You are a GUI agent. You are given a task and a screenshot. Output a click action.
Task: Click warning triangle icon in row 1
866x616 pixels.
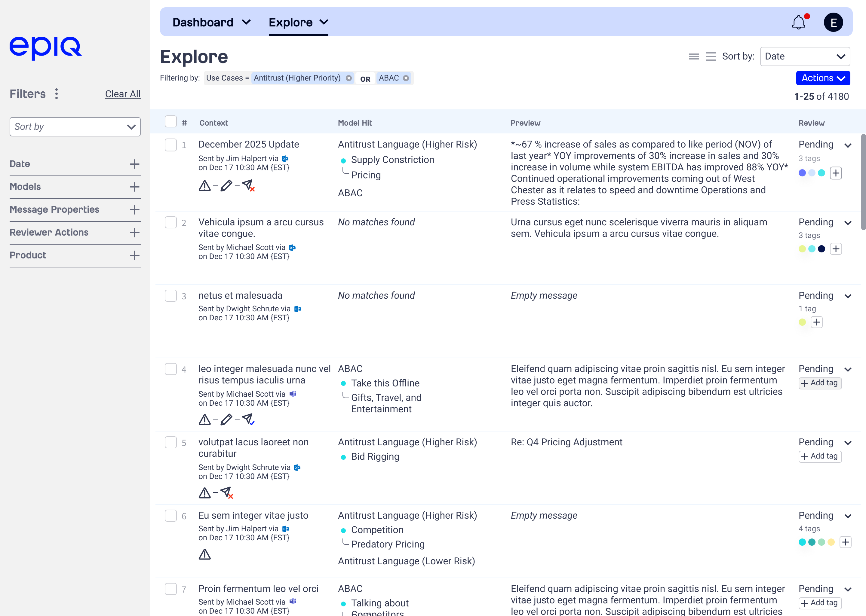click(x=204, y=185)
